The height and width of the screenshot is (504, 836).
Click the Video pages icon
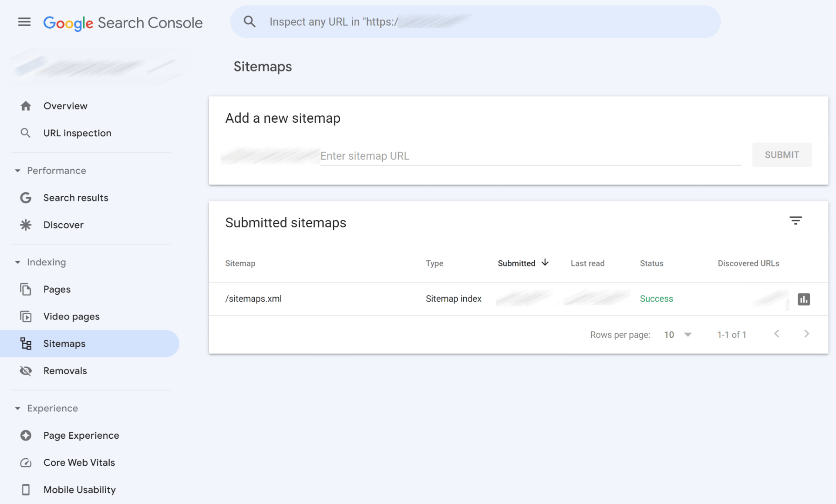pyautogui.click(x=26, y=316)
